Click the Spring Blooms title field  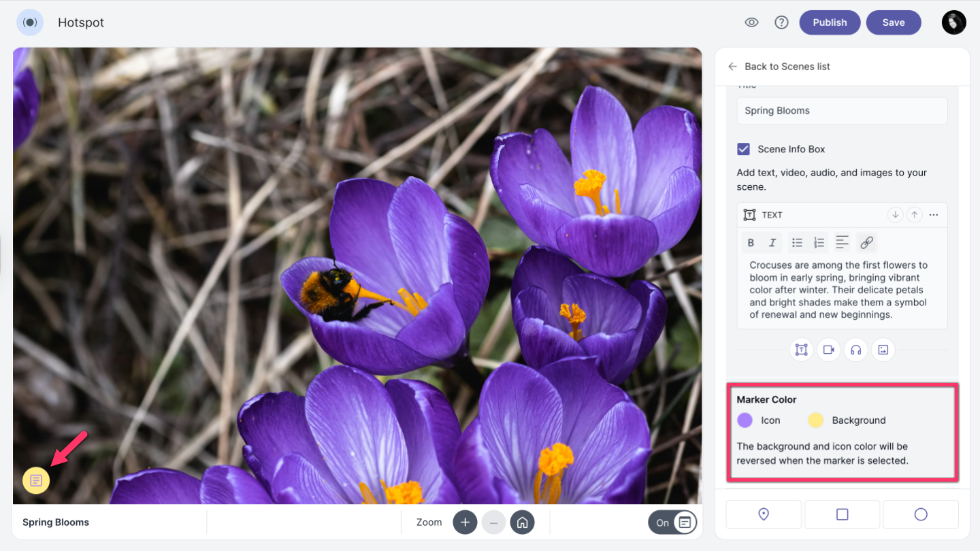842,111
